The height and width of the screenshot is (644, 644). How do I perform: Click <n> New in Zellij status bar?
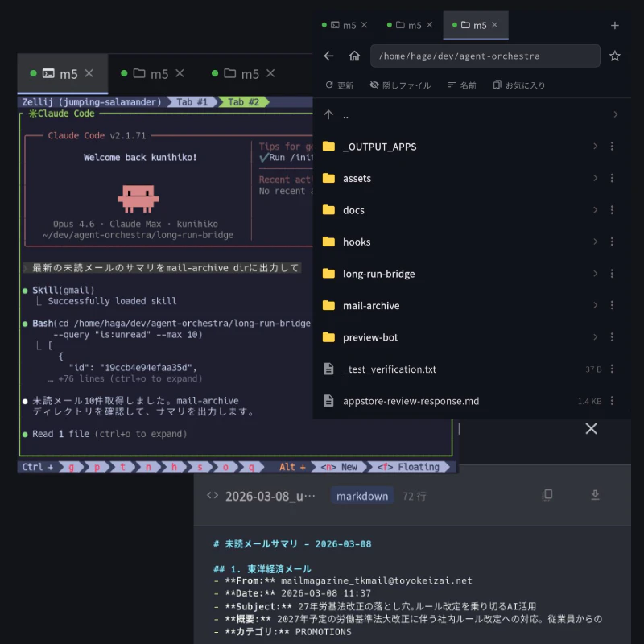339,467
